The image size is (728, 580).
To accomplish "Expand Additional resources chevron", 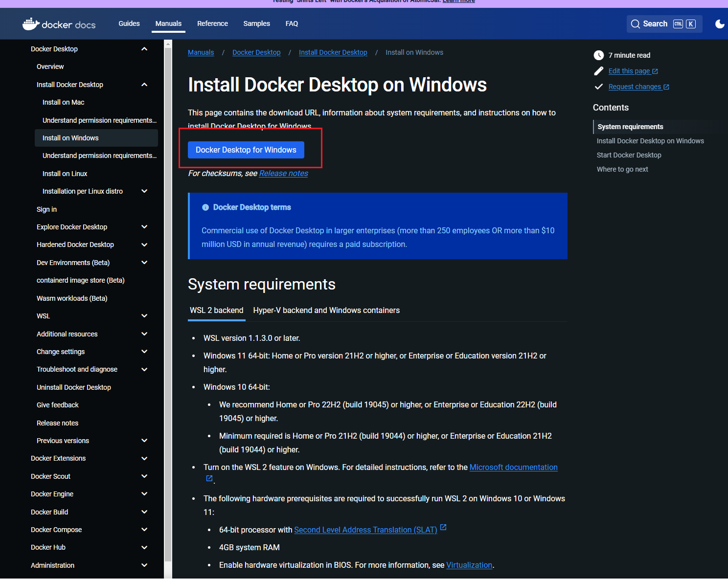I will tap(144, 334).
